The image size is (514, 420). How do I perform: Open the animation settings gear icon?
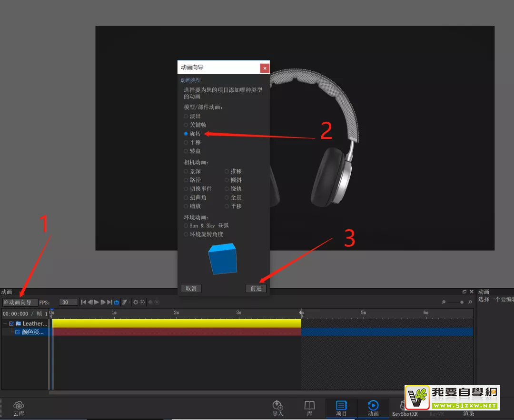coord(136,302)
